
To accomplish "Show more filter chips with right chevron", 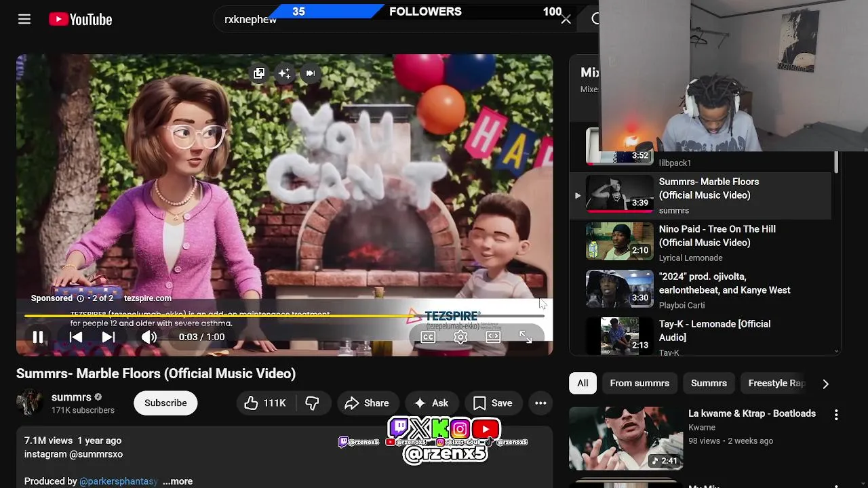I will (825, 384).
